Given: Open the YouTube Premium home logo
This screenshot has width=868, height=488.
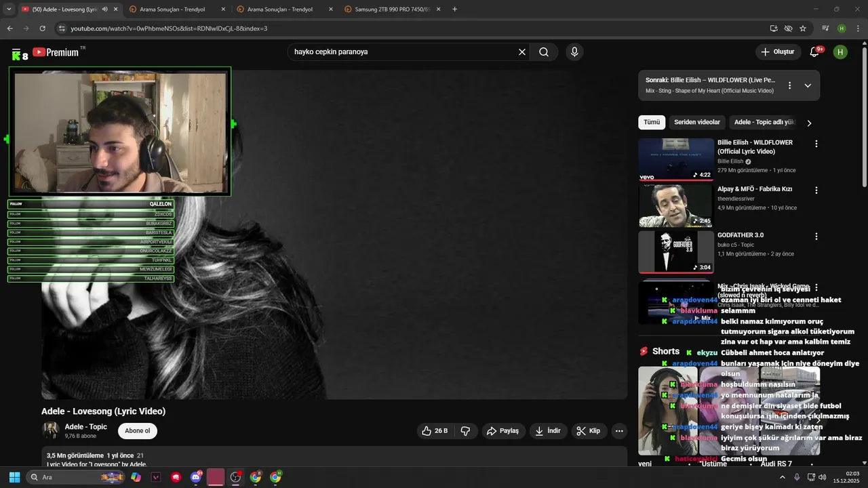Looking at the screenshot, I should [x=56, y=52].
